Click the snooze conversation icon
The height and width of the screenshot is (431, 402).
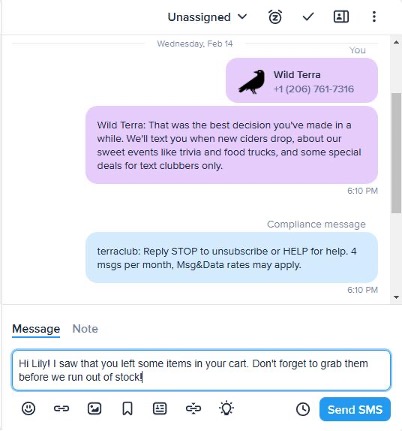tap(275, 17)
